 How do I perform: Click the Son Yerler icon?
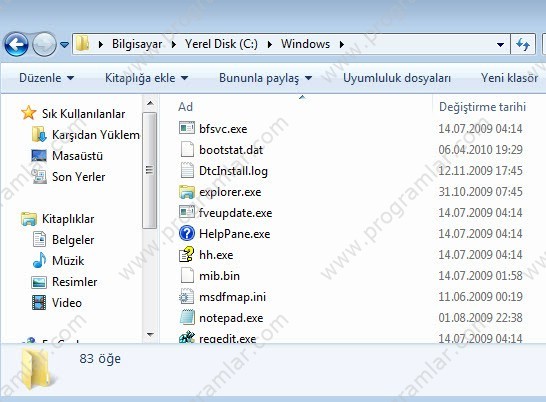point(39,176)
